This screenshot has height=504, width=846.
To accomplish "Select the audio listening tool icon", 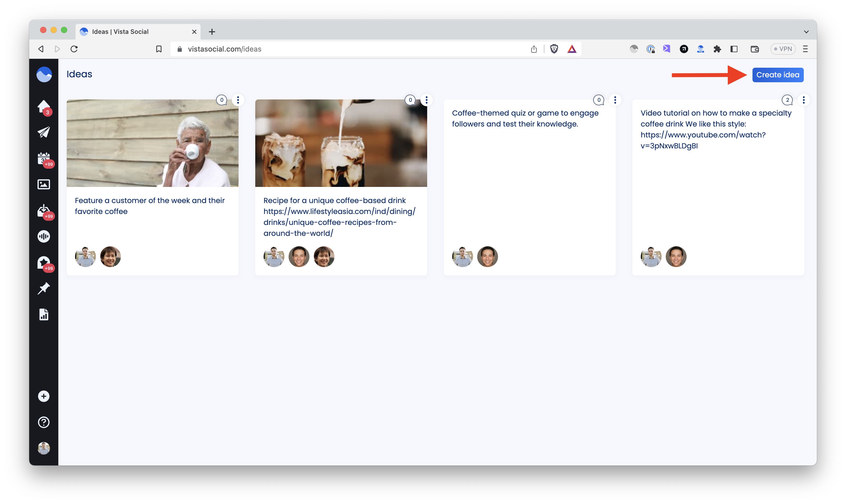I will [43, 236].
